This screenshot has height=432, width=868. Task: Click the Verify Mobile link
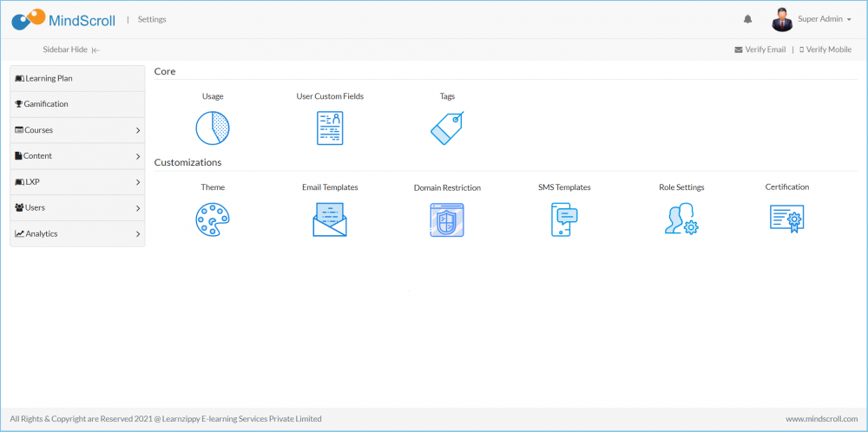[x=825, y=49]
